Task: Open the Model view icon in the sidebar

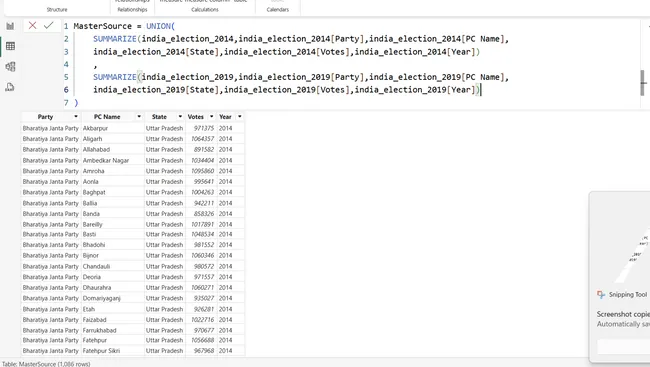Action: pyautogui.click(x=10, y=66)
